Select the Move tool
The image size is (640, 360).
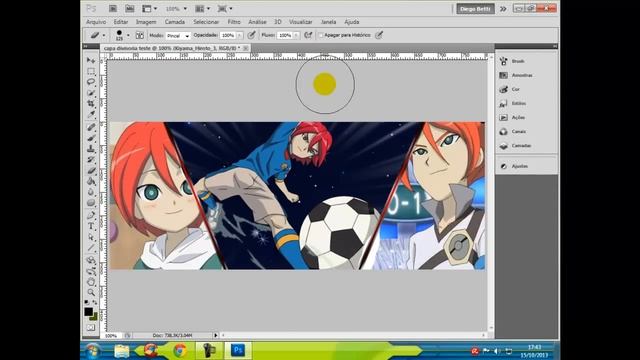coord(91,60)
